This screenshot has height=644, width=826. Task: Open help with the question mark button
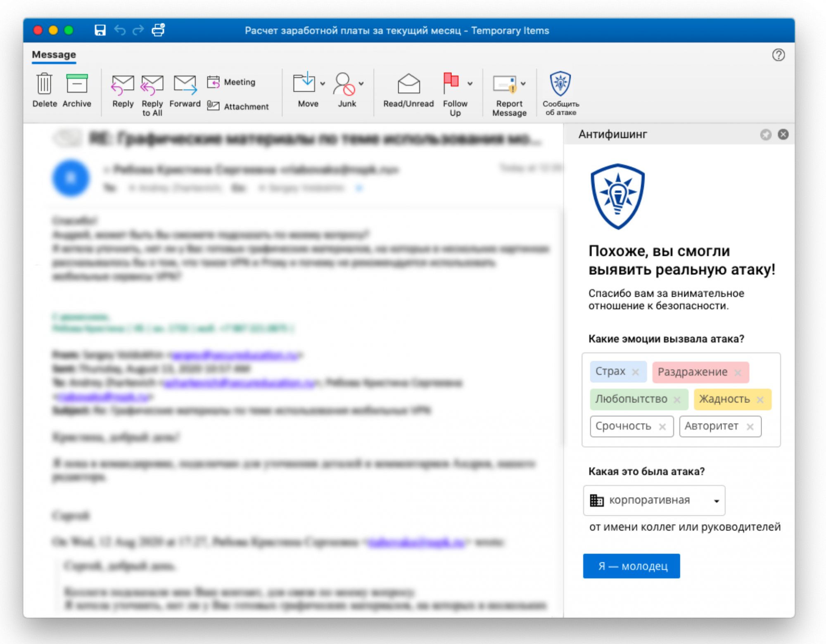click(x=778, y=55)
